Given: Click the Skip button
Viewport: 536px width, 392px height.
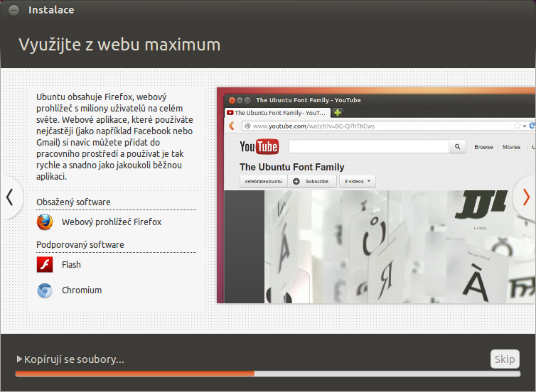Looking at the screenshot, I should click(505, 359).
